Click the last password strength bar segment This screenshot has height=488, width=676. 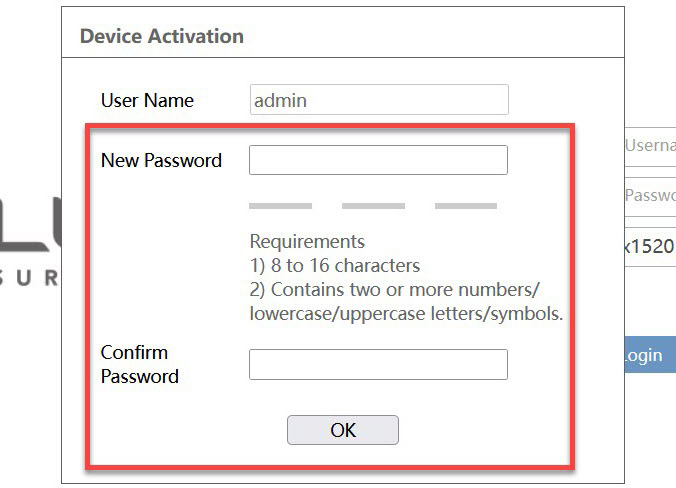click(466, 206)
